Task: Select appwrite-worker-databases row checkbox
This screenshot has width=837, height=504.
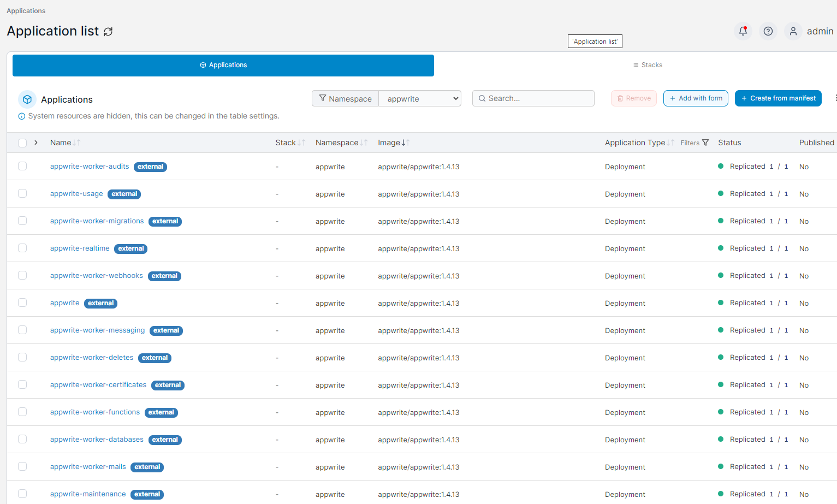Action: tap(22, 439)
